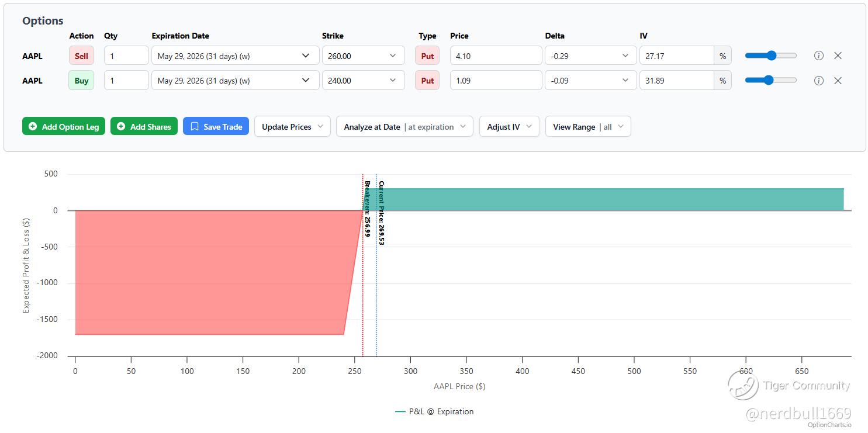Screen dimensions: 868x433
Task: Remove the Sell 260.00 put leg
Action: (838, 56)
